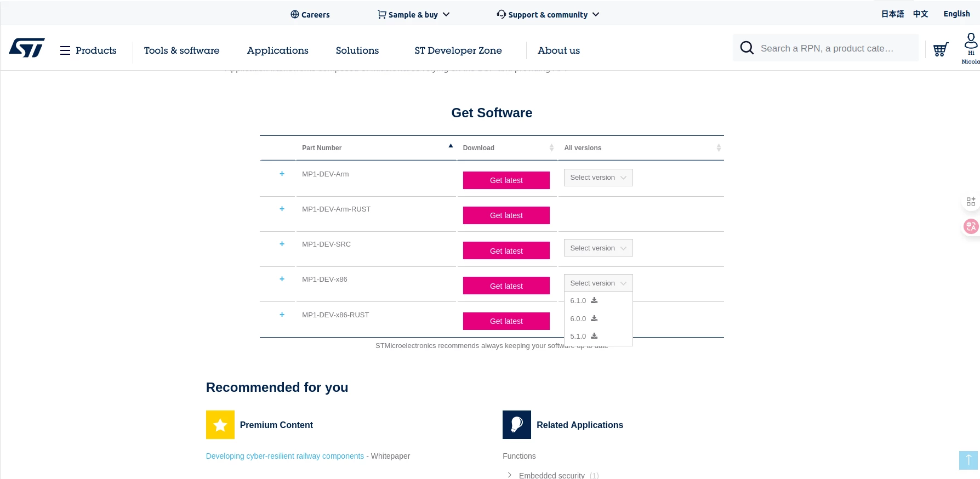The height and width of the screenshot is (479, 980).
Task: Click the Premium Content star icon
Action: [x=220, y=425]
